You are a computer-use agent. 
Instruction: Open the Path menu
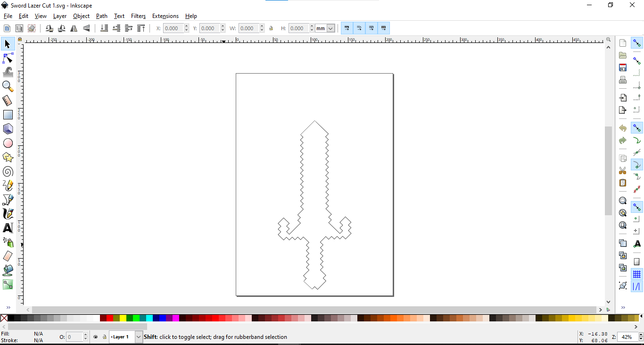(x=102, y=16)
